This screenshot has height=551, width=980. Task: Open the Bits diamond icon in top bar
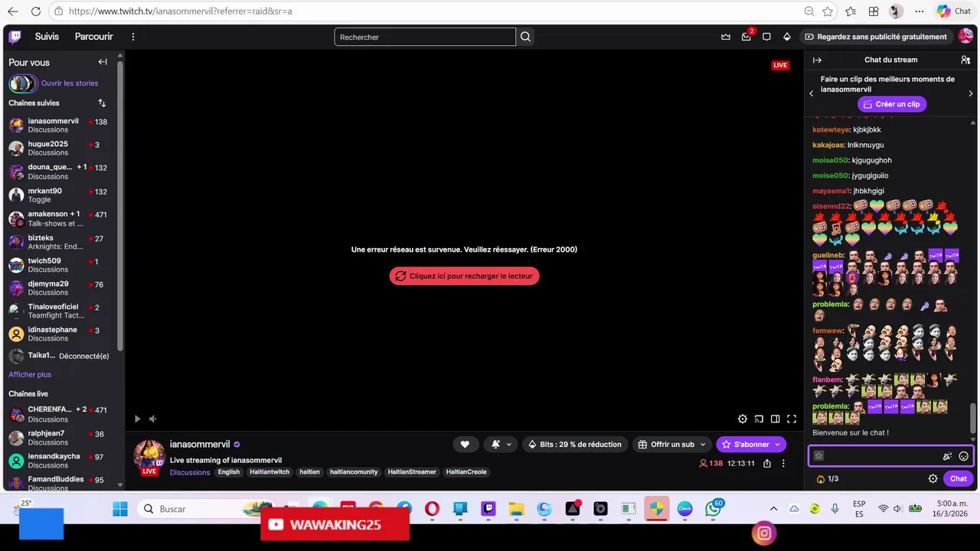point(786,37)
